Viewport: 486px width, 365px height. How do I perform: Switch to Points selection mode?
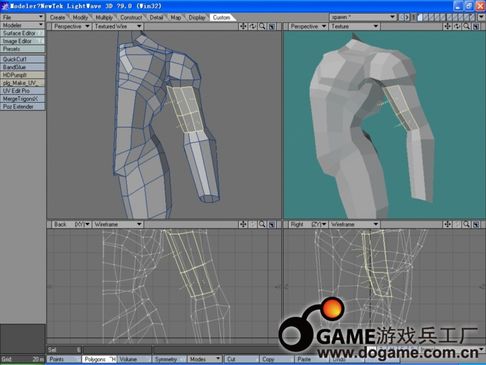click(x=64, y=359)
